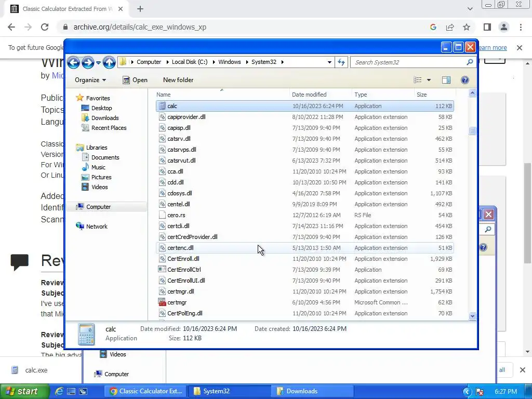The height and width of the screenshot is (399, 532).
Task: Share this page from Chrome's address bar
Action: [x=450, y=27]
